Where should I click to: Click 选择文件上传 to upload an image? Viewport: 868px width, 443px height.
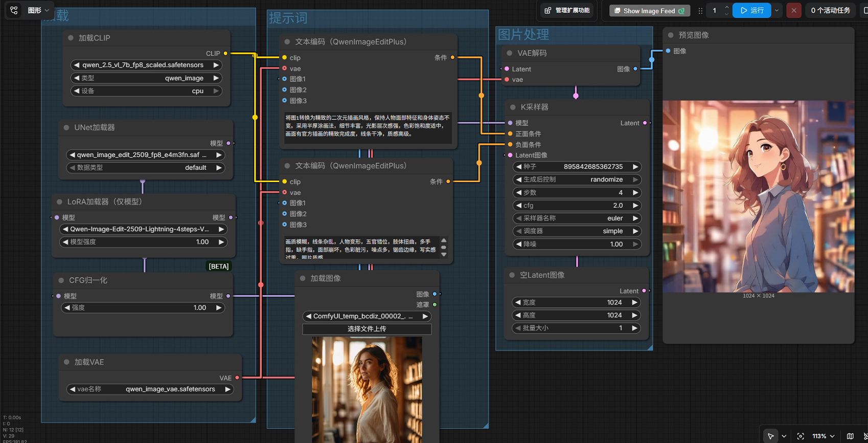pos(367,329)
